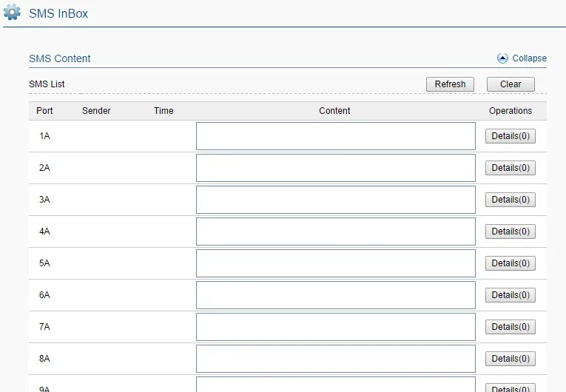Collapse the SMS Content section
Screen dimensions: 566x392
[x=529, y=58]
